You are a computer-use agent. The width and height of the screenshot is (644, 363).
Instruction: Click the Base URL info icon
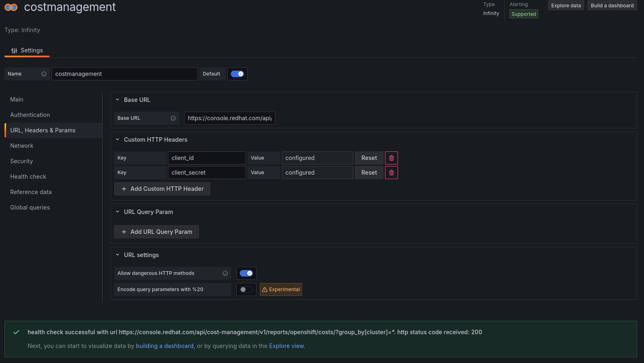coord(173,118)
